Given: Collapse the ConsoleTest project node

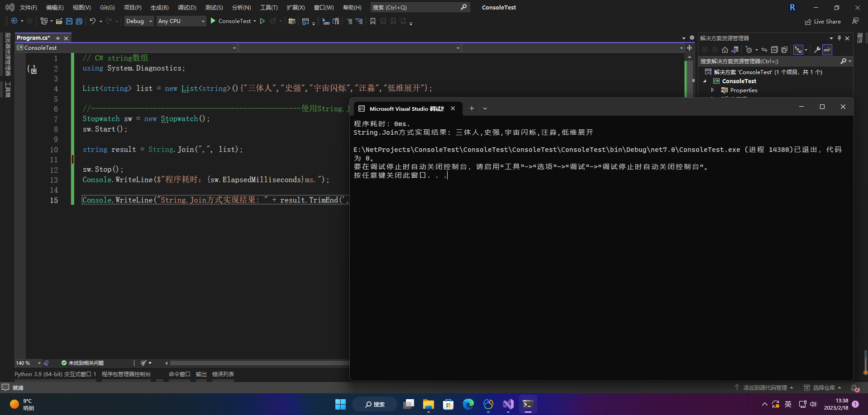Looking at the screenshot, I should pyautogui.click(x=705, y=81).
